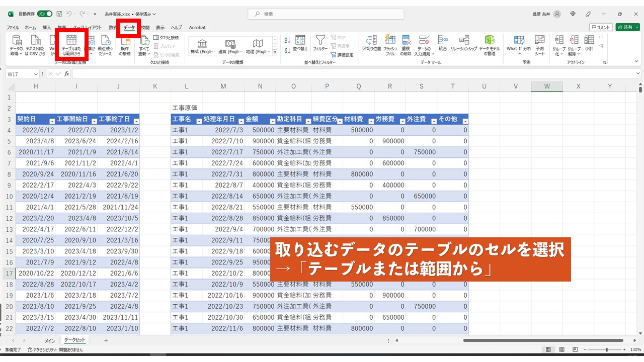Click column W header
The image size is (644, 362).
coord(546,86)
